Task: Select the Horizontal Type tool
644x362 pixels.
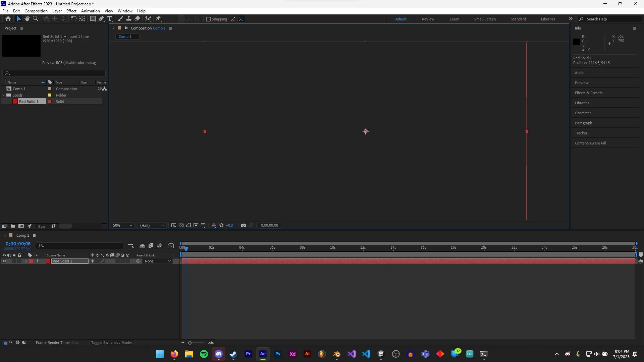Action: point(110,19)
